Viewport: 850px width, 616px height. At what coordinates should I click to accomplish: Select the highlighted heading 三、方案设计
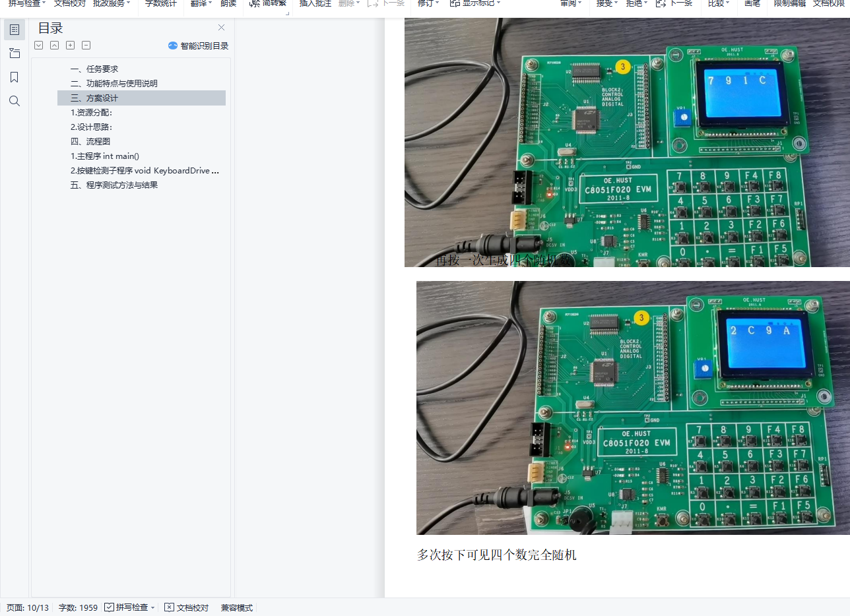141,98
